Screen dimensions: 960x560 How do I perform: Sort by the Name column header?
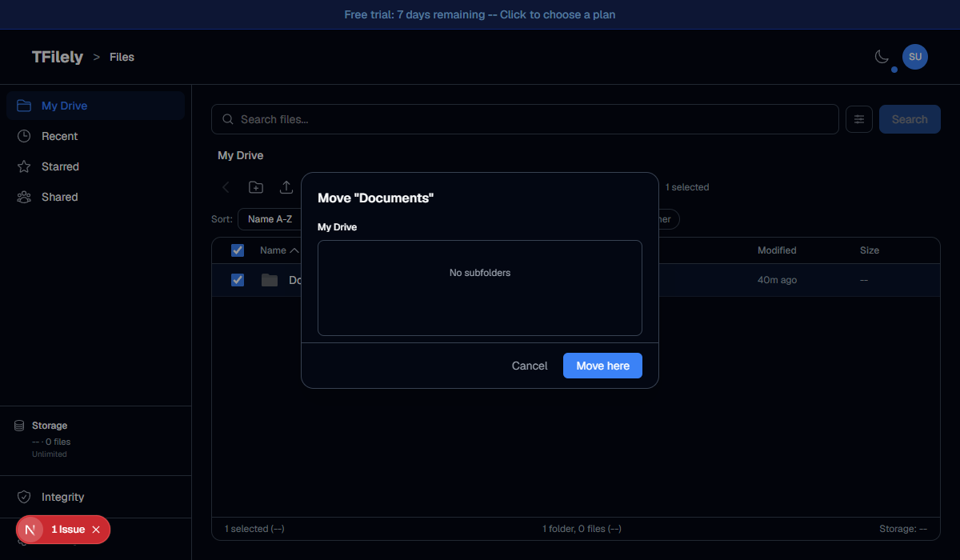pyautogui.click(x=279, y=250)
